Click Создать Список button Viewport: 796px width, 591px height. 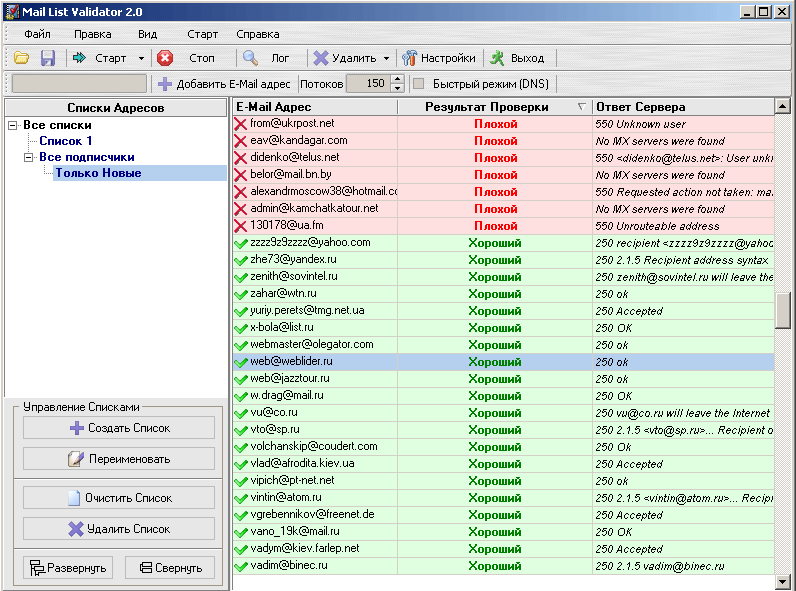(119, 428)
